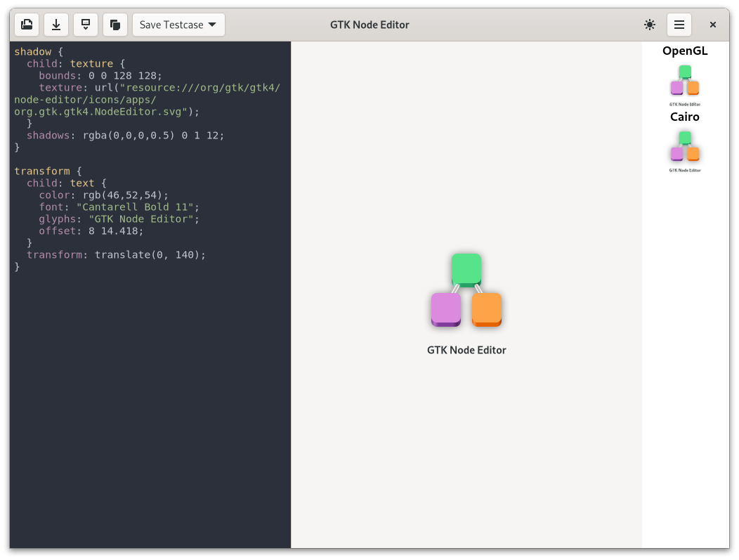Toggle the dark background sun icon
This screenshot has height=560, width=739.
650,25
